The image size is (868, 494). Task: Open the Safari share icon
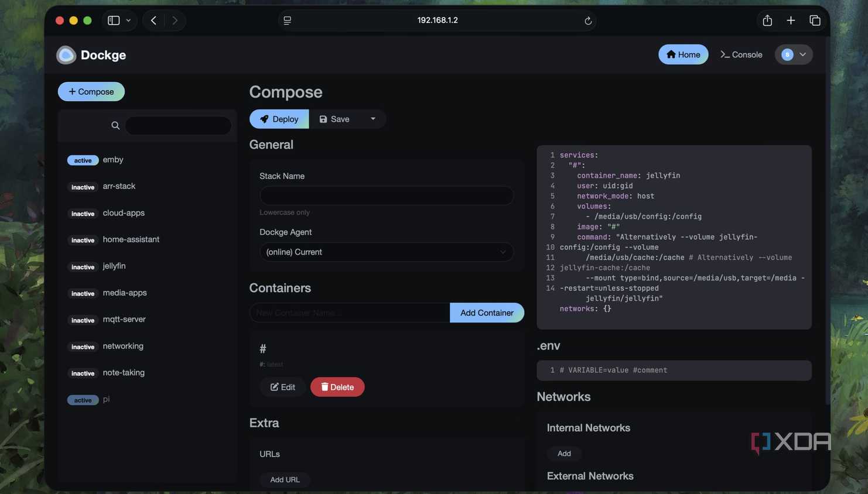pyautogui.click(x=767, y=20)
